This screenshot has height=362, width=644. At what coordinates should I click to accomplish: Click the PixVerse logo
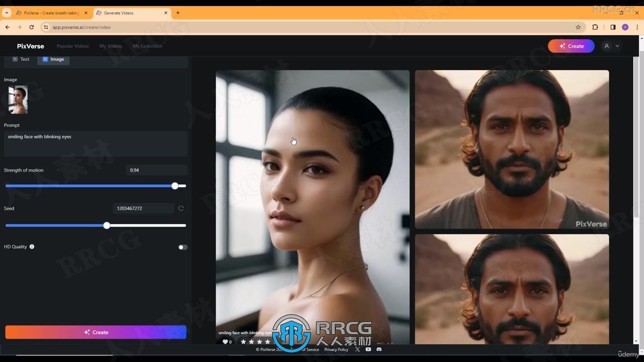coord(31,46)
